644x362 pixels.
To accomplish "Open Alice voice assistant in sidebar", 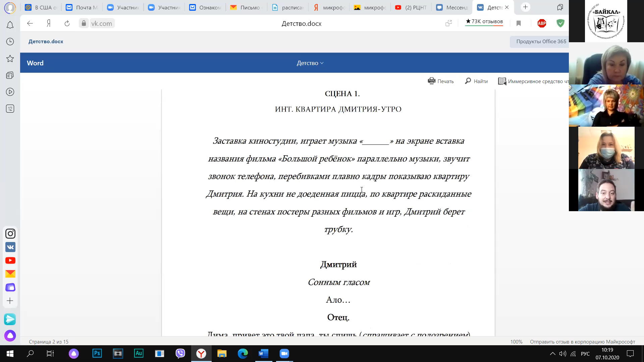I will click(x=10, y=336).
